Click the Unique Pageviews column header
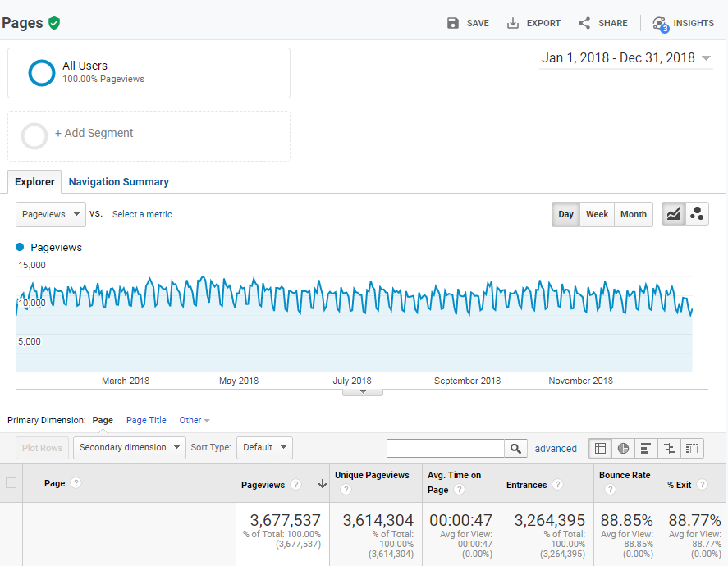Screen dimensions: 728x566 click(372, 475)
